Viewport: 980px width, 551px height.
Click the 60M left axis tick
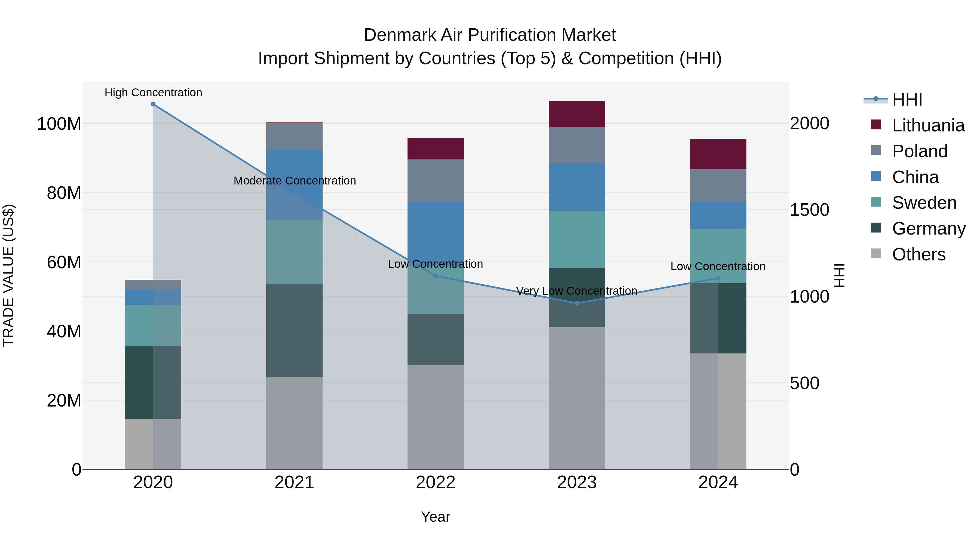click(64, 262)
